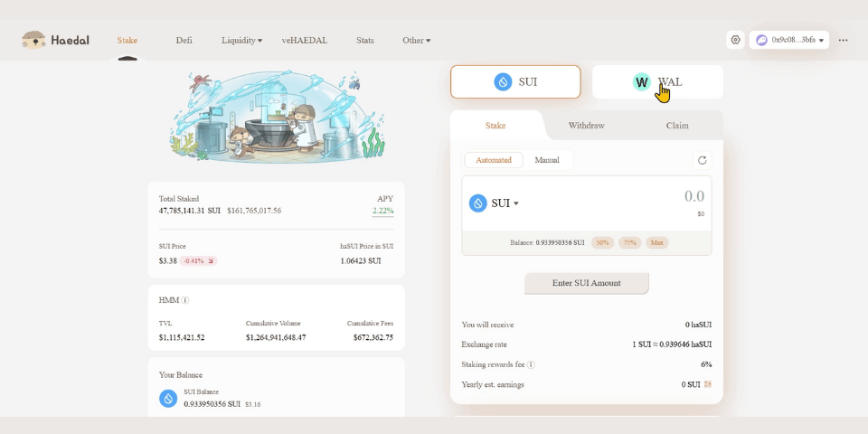Open the veHAEDAL nav item
The height and width of the screenshot is (434, 868).
coord(305,41)
